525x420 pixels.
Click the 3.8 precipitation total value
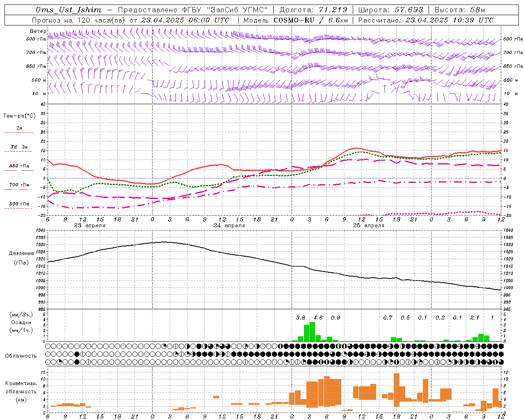click(301, 317)
